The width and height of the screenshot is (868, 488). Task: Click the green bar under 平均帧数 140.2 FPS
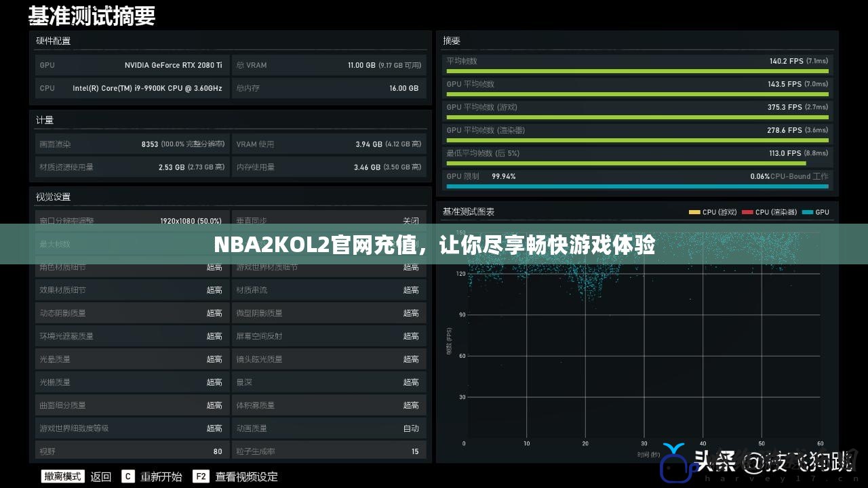pos(637,71)
